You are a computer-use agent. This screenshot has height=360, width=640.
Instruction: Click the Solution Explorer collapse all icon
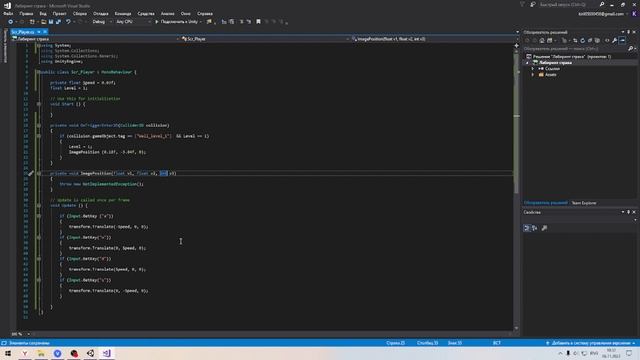(x=590, y=40)
